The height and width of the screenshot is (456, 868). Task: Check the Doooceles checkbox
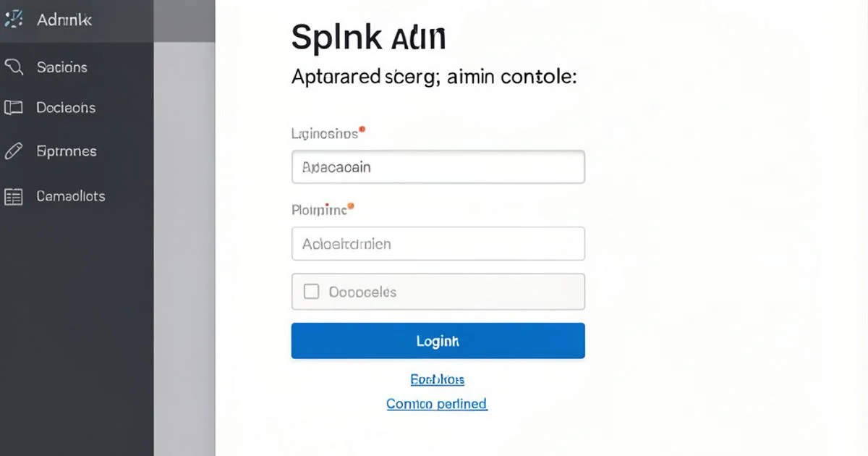tap(312, 291)
